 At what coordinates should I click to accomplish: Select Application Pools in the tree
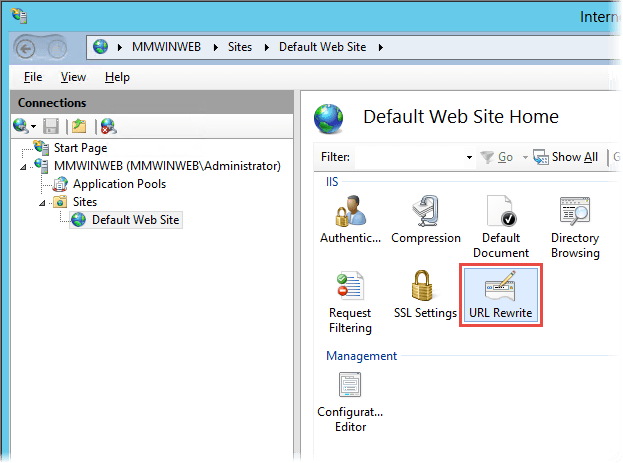point(119,184)
